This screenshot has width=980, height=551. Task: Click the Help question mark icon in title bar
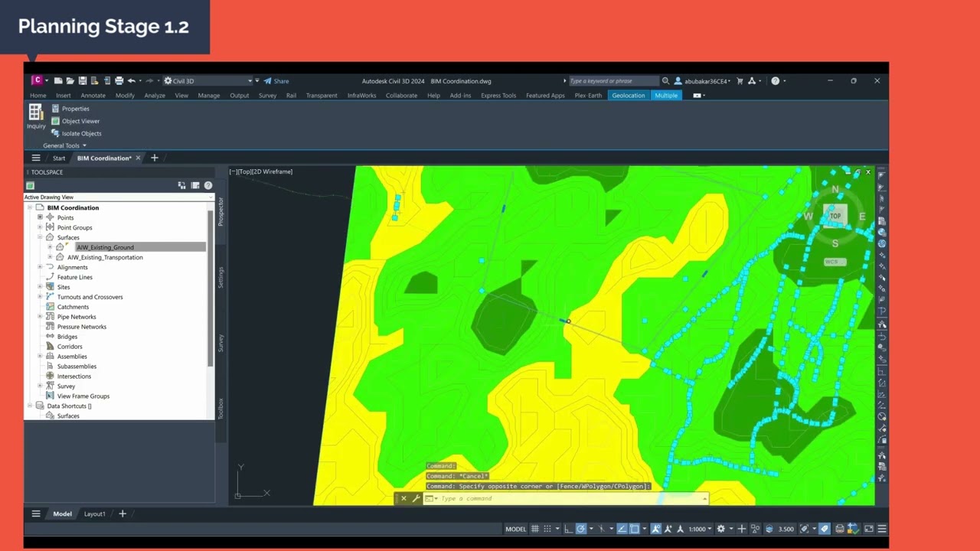coord(775,81)
